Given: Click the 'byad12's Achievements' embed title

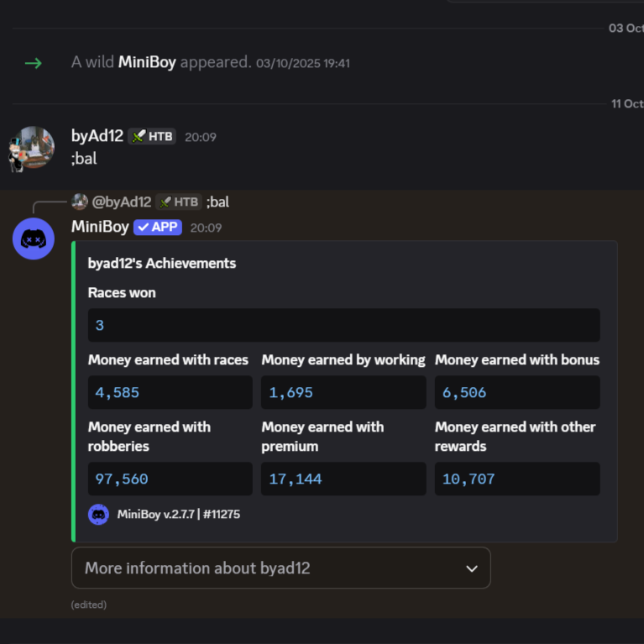Looking at the screenshot, I should click(x=162, y=263).
